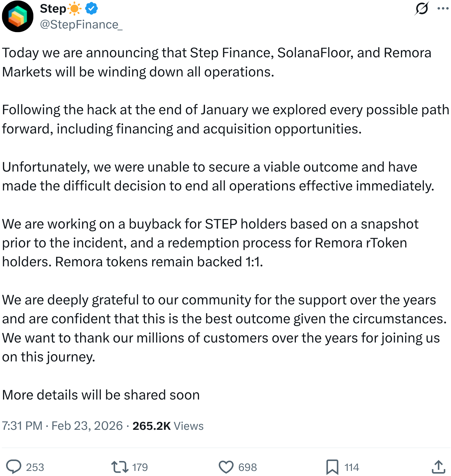
Task: Expand the three-dot more options menu
Action: pos(443,8)
